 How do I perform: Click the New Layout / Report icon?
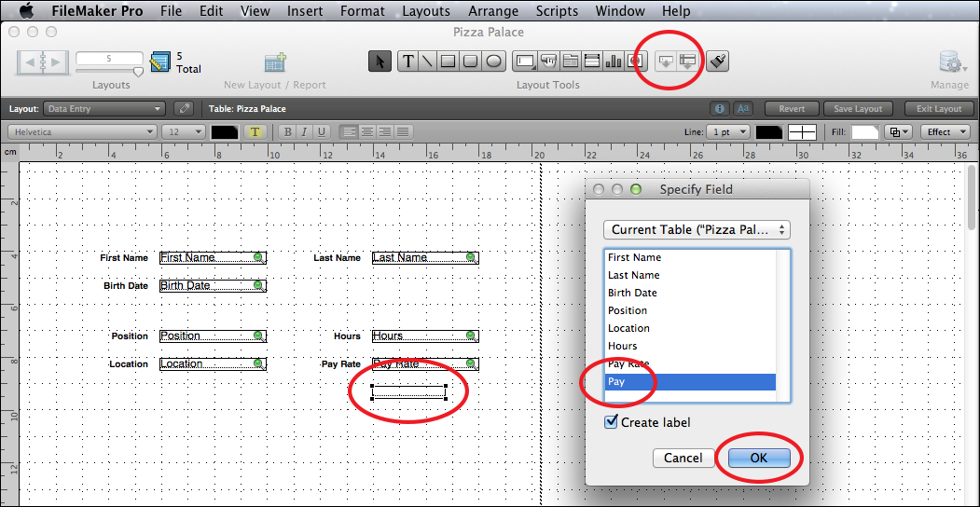click(275, 62)
